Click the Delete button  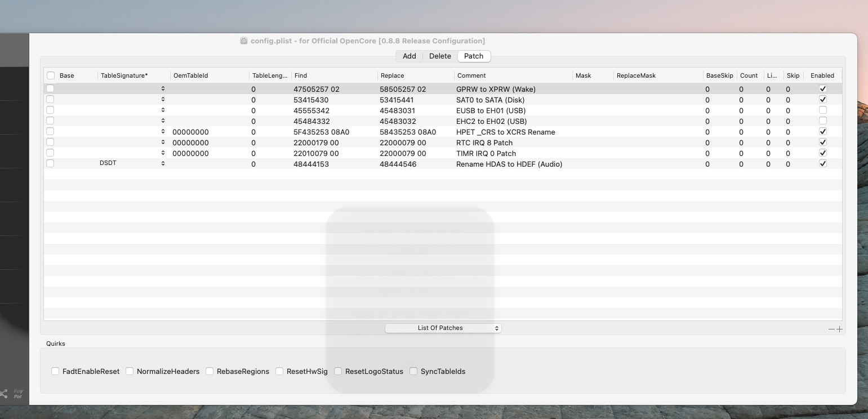tap(439, 56)
